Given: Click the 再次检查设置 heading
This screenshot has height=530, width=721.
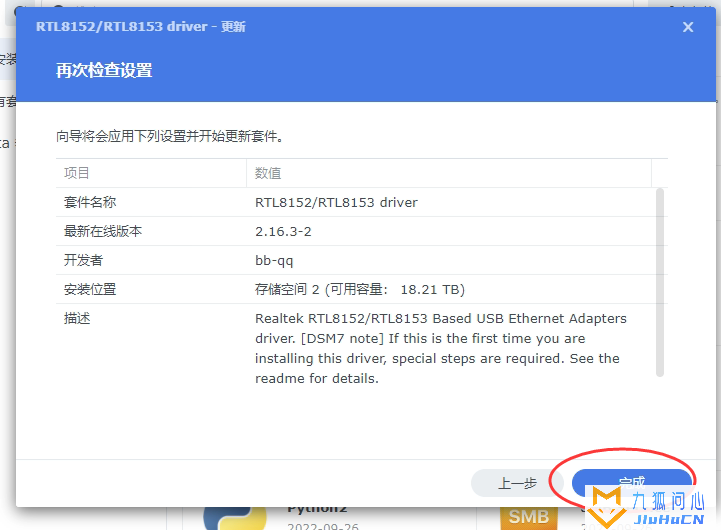Looking at the screenshot, I should click(x=104, y=70).
